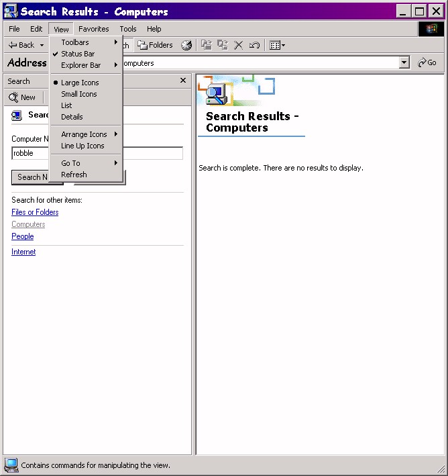Click the New search button
Image resolution: width=448 pixels, height=476 pixels.
pyautogui.click(x=22, y=97)
